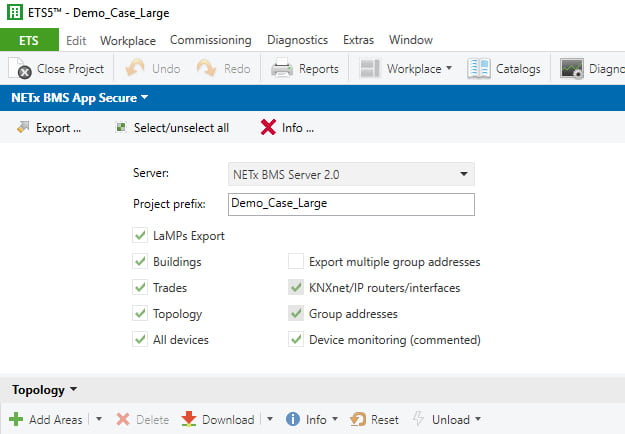Open the ETS menu tab

click(29, 40)
